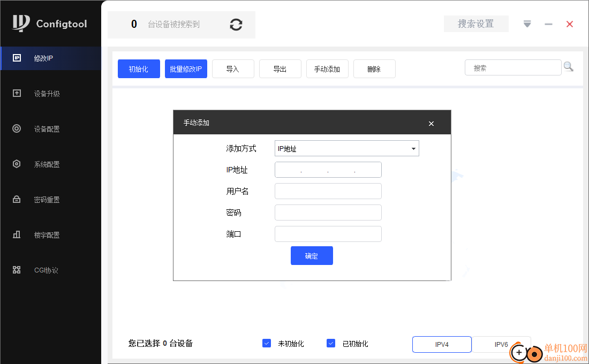Open the 修改IP sidebar icon

pos(17,58)
